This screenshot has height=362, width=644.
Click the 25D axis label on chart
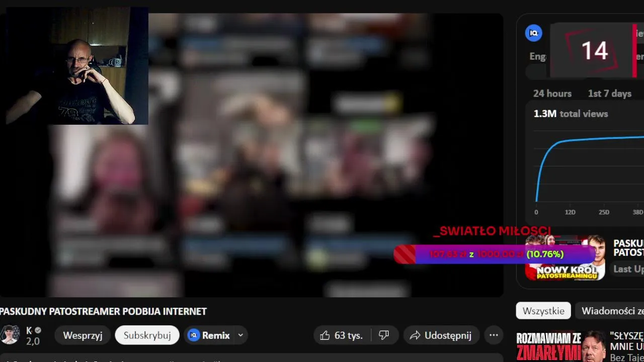[x=604, y=212]
